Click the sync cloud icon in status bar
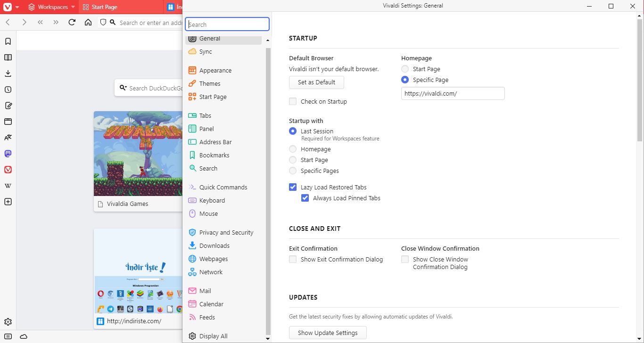The width and height of the screenshot is (644, 343). tap(24, 336)
